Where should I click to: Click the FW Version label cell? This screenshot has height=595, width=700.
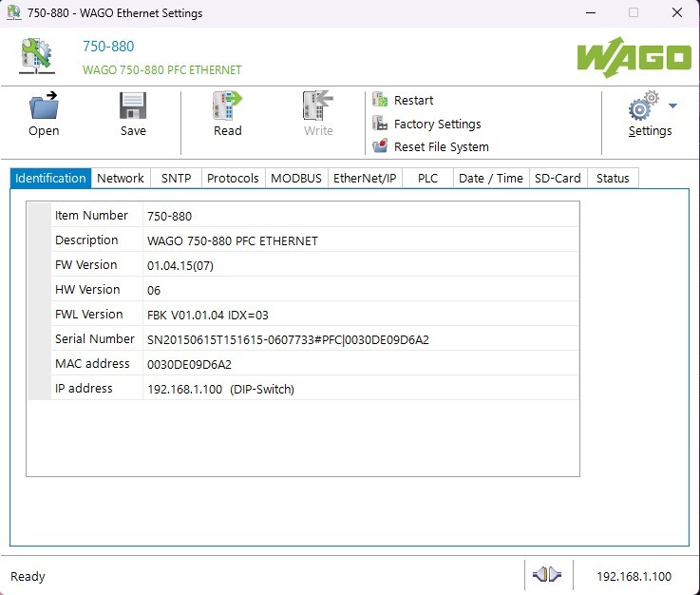coord(97,264)
